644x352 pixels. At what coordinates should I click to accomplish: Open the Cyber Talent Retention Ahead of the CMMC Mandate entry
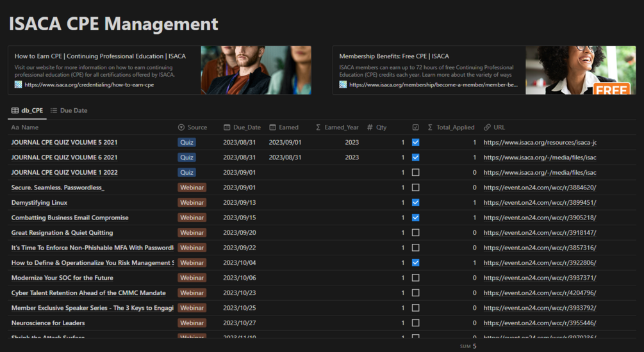tap(88, 292)
